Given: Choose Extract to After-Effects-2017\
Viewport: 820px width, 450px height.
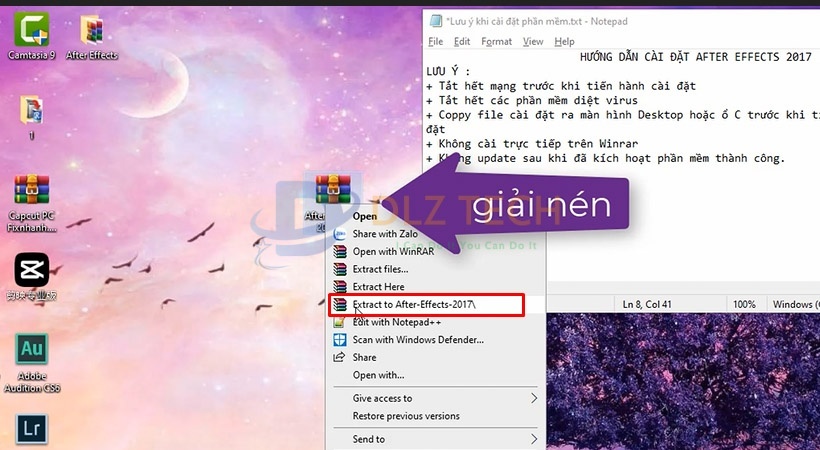Looking at the screenshot, I should tap(414, 305).
